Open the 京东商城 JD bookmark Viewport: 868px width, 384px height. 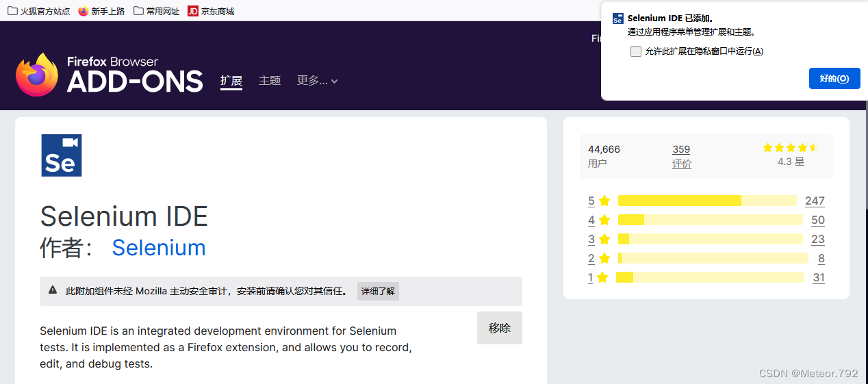[211, 11]
